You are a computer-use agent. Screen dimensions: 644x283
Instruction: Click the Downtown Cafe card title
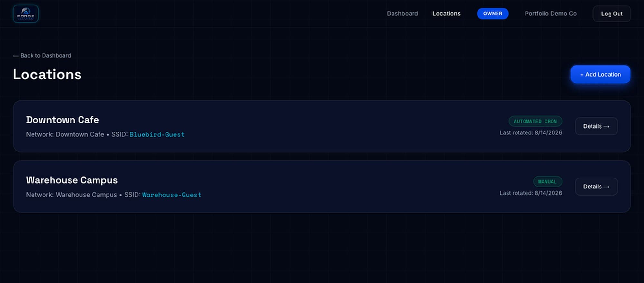click(62, 120)
